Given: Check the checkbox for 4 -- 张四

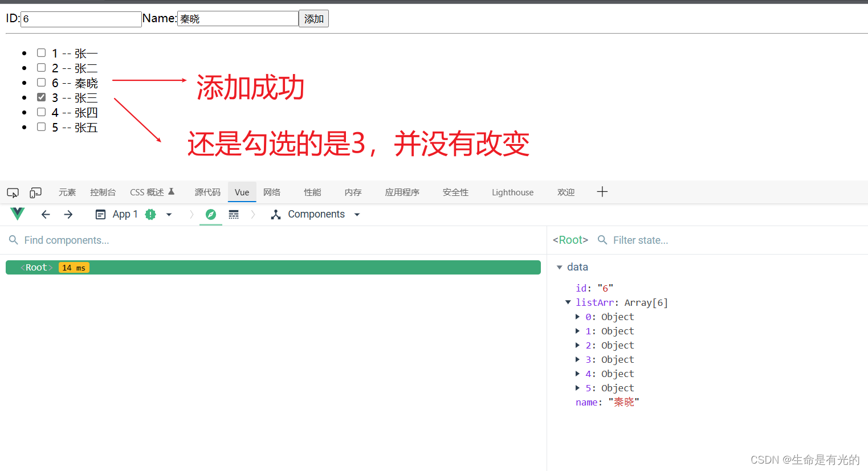Looking at the screenshot, I should (x=41, y=112).
